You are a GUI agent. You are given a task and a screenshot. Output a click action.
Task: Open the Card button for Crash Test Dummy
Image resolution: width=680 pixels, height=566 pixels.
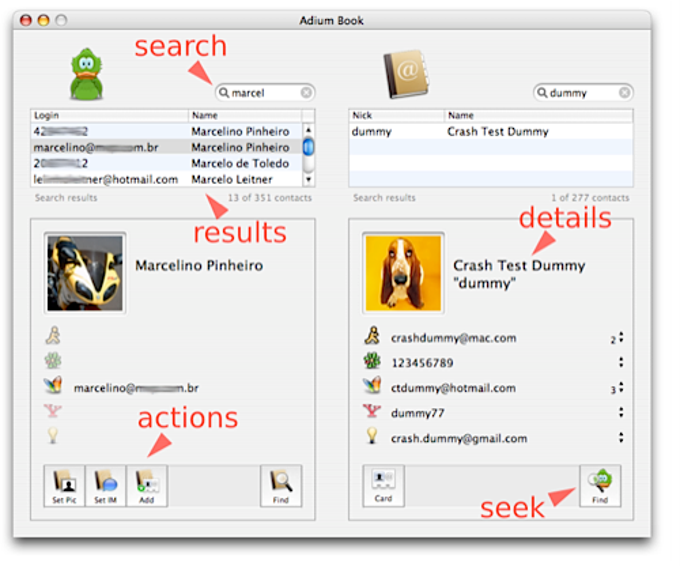(383, 486)
